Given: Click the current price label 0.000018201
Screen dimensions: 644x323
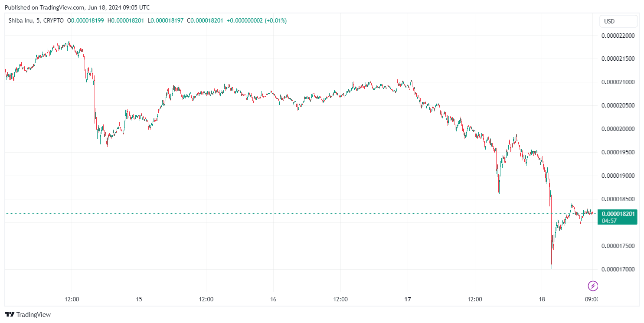Looking at the screenshot, I should click(618, 213).
